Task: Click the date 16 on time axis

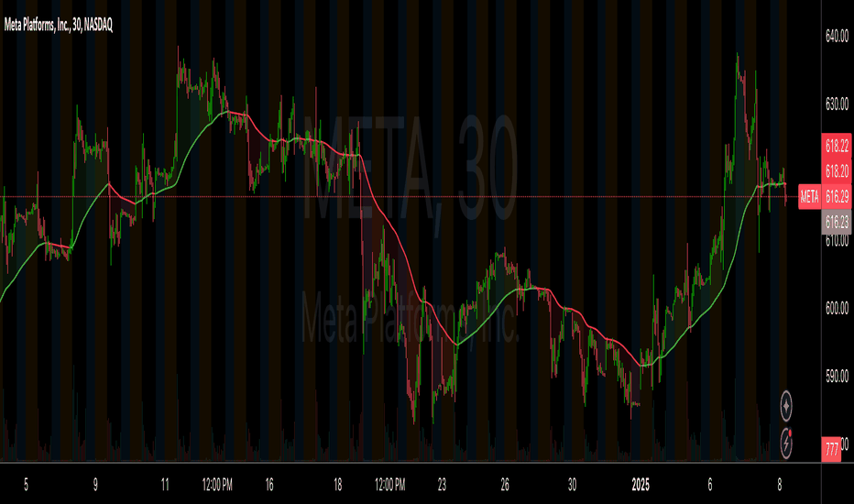Action: pos(269,485)
